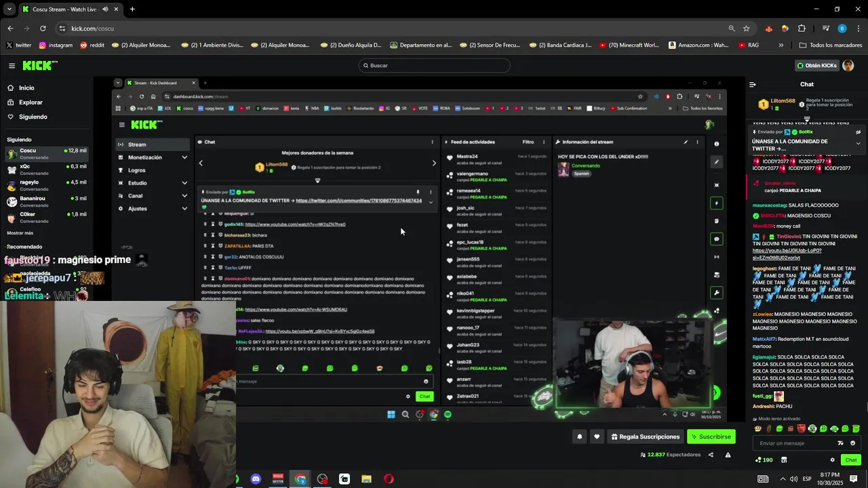Image resolution: width=868 pixels, height=488 pixels.
Task: Open the chat shop icon
Action: [x=784, y=460]
